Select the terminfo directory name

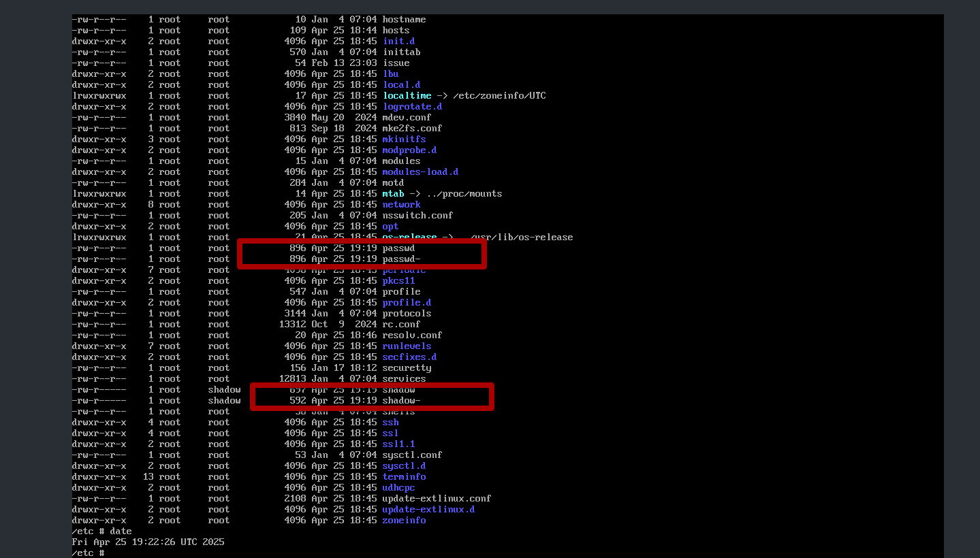tap(404, 477)
